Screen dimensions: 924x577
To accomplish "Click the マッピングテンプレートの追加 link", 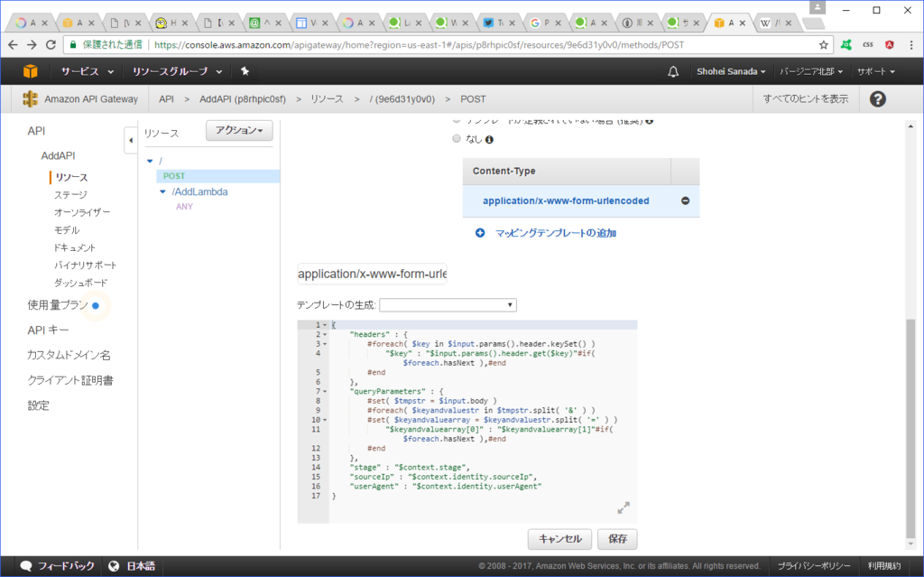I will click(x=556, y=233).
